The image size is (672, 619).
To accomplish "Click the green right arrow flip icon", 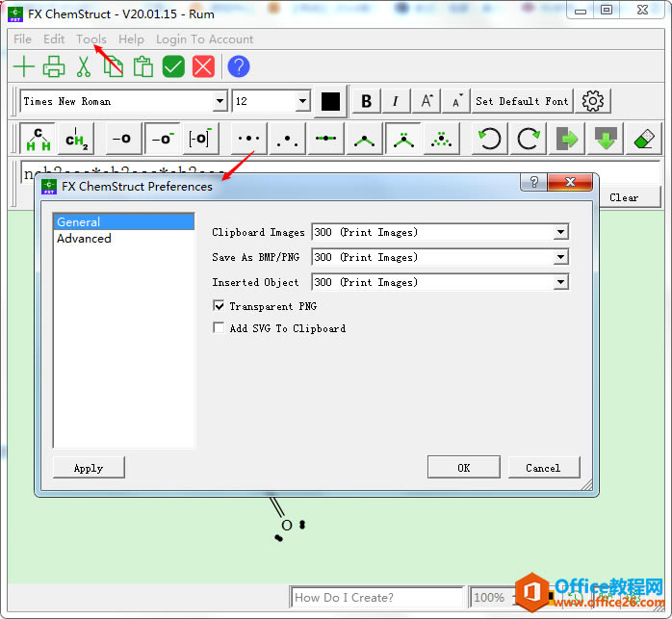I will click(566, 139).
